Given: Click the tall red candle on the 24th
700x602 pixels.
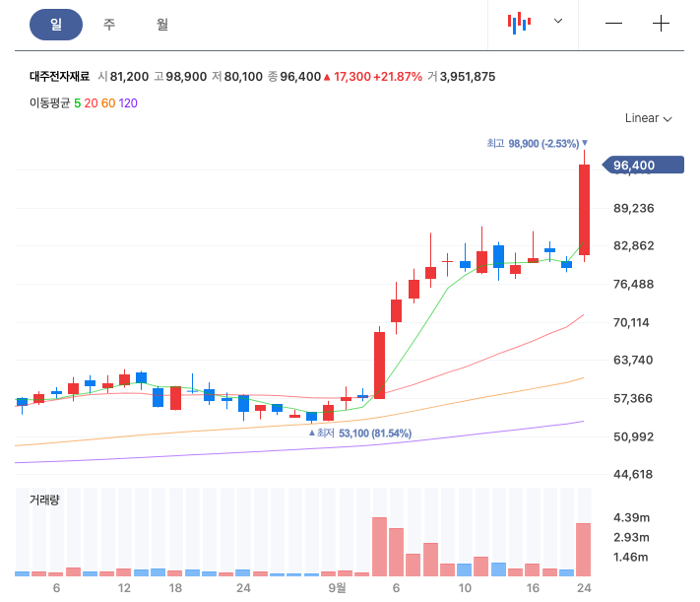Looking at the screenshot, I should click(584, 210).
